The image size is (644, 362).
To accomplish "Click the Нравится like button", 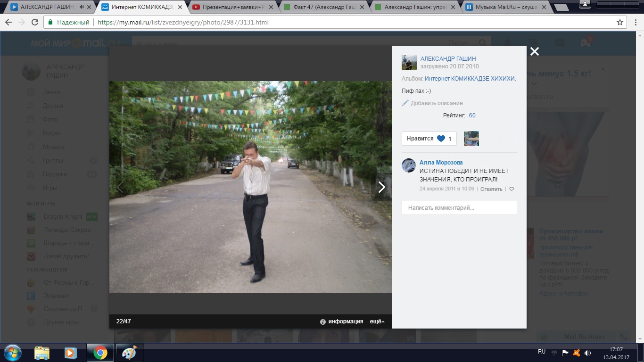I will 429,139.
